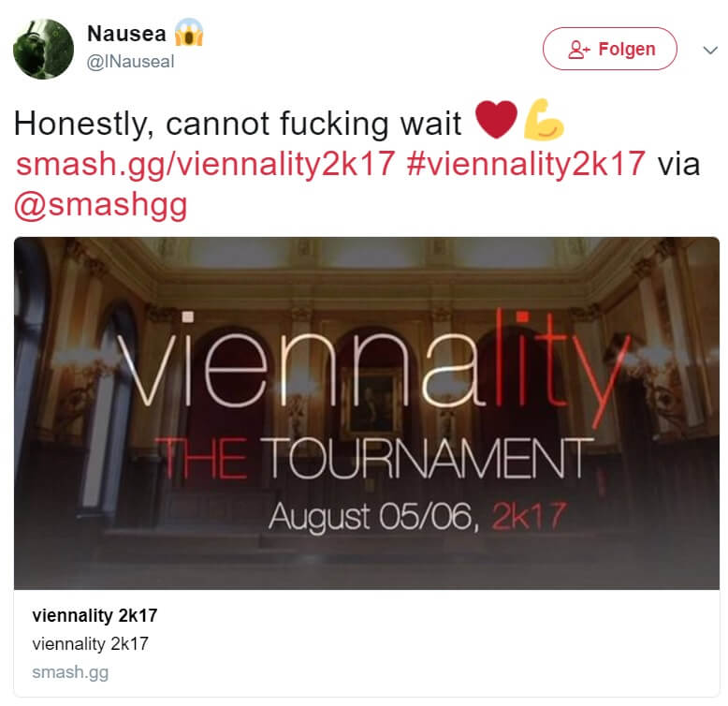The height and width of the screenshot is (706, 728).
Task: Open the Nausea display name profile link
Action: [126, 34]
